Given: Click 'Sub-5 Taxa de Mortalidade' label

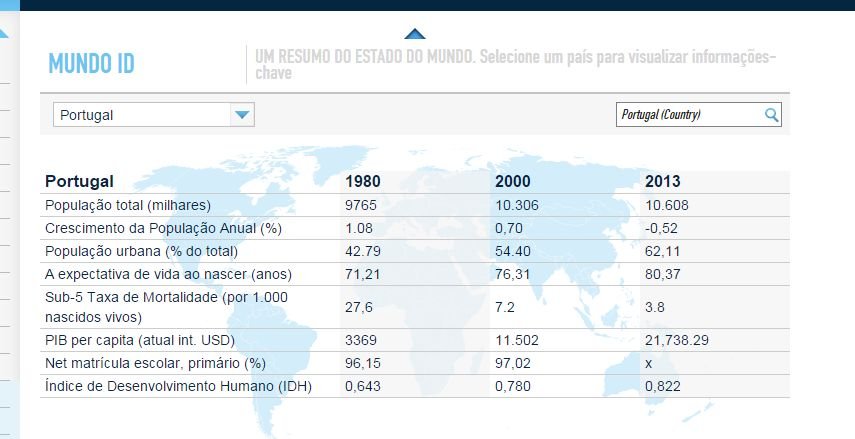Looking at the screenshot, I should [x=166, y=307].
